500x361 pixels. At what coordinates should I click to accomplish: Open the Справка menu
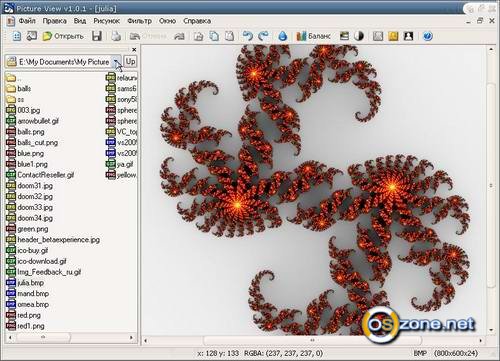197,21
